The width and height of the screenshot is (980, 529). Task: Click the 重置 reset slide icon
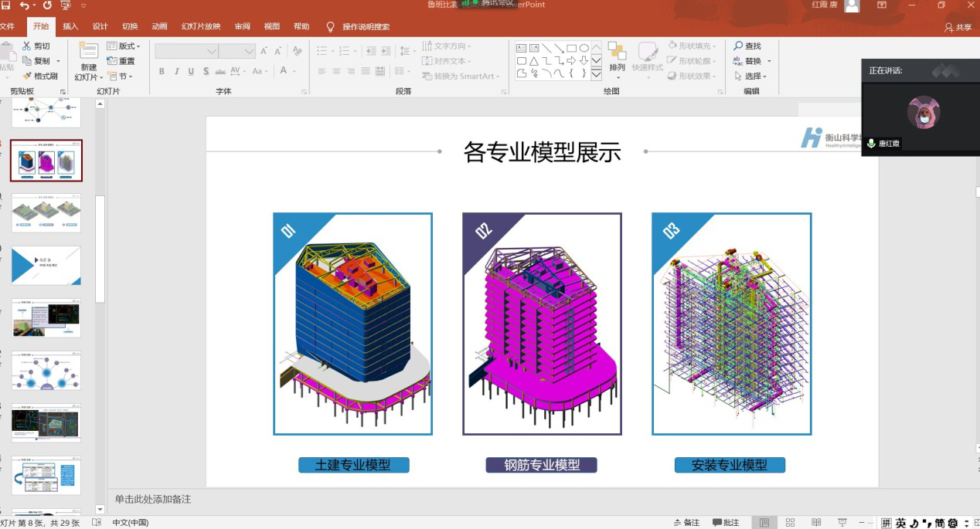[x=112, y=62]
